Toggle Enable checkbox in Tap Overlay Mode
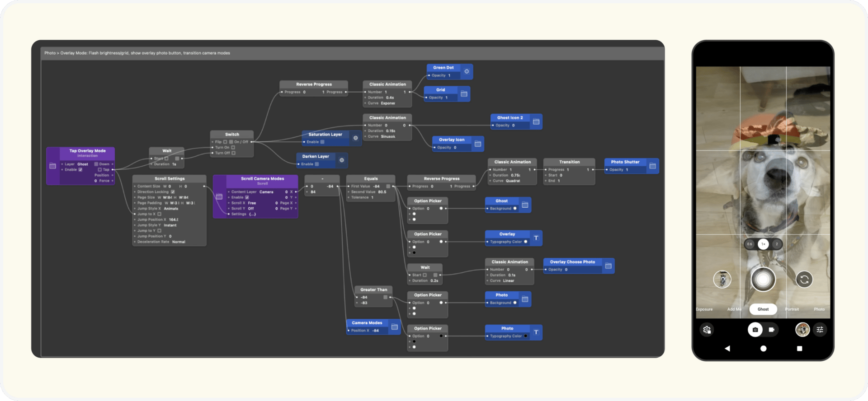Image resolution: width=868 pixels, height=401 pixels. pyautogui.click(x=80, y=170)
